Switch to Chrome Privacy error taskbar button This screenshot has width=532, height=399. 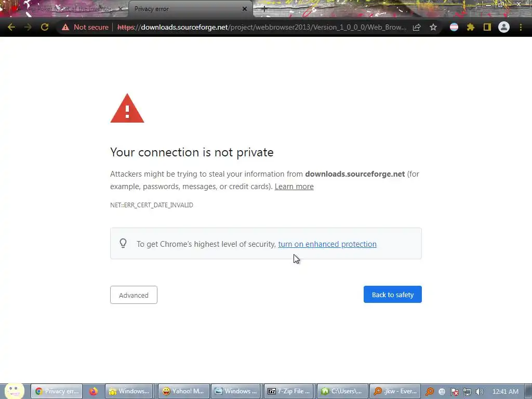click(x=57, y=391)
